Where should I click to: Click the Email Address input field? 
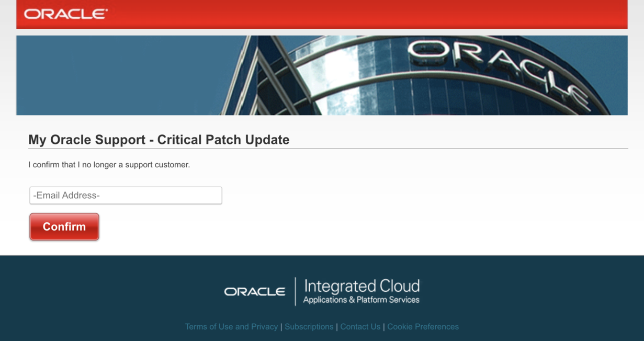coord(126,195)
